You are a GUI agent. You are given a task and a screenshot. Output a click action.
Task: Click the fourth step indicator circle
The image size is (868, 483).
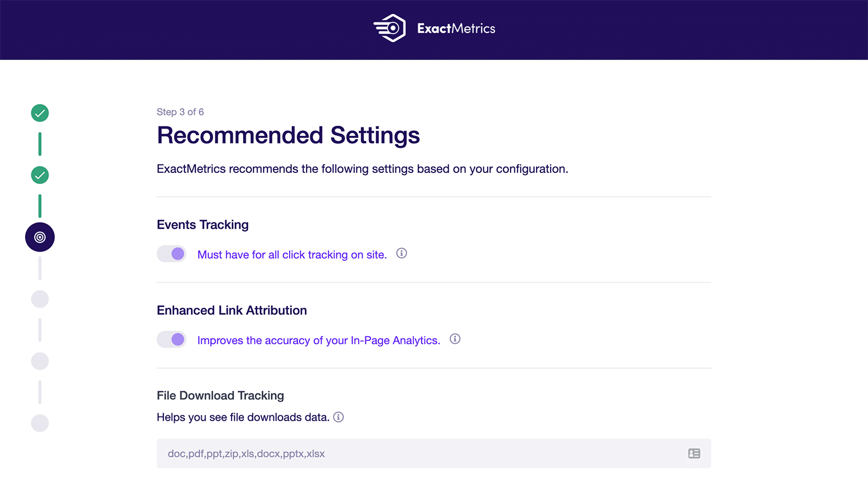pyautogui.click(x=40, y=299)
